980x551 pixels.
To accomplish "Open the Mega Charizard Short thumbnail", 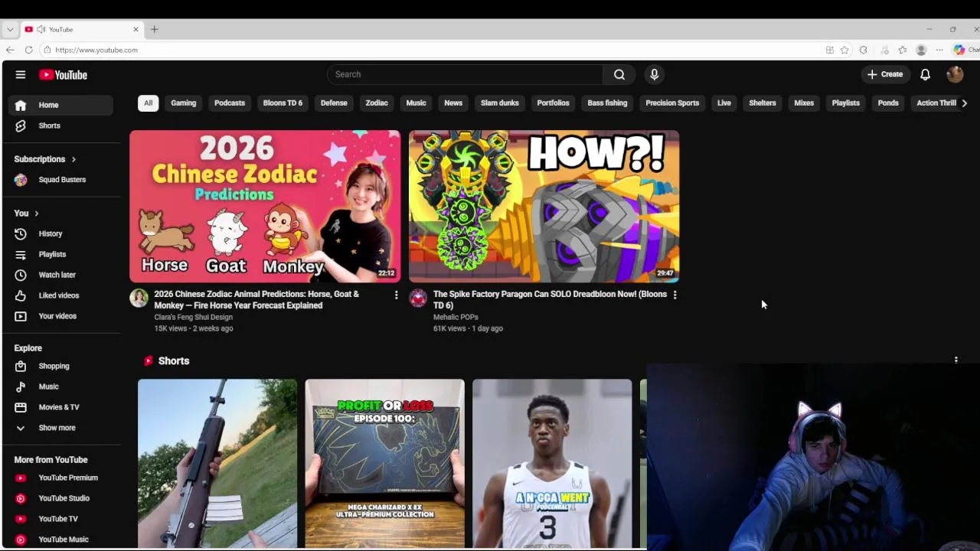I will [384, 464].
